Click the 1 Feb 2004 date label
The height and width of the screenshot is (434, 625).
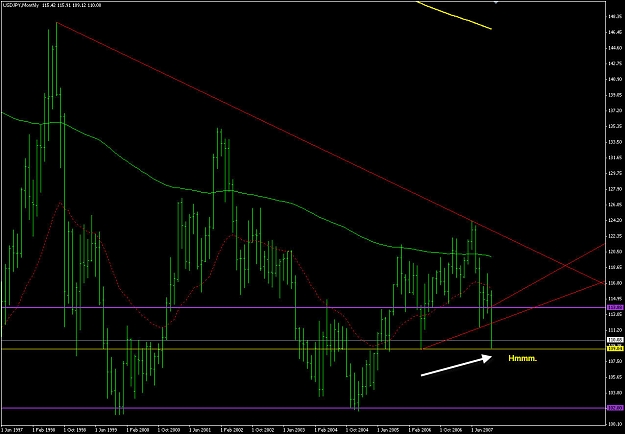click(326, 431)
